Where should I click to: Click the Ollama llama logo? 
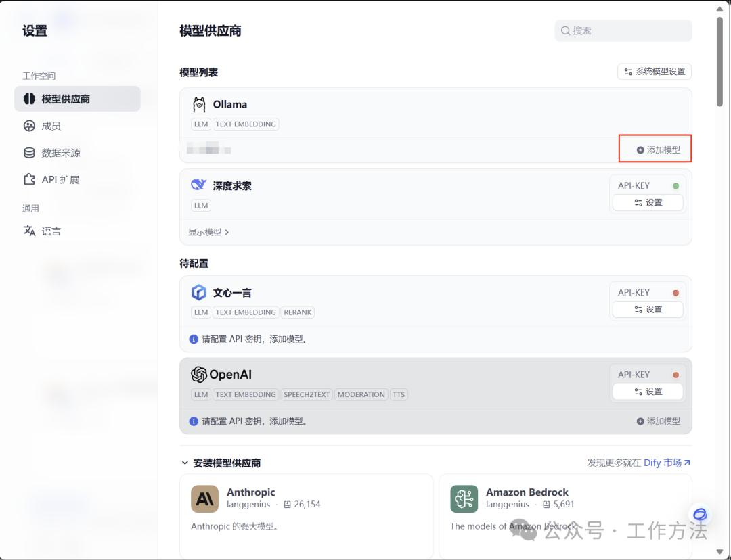coord(199,105)
